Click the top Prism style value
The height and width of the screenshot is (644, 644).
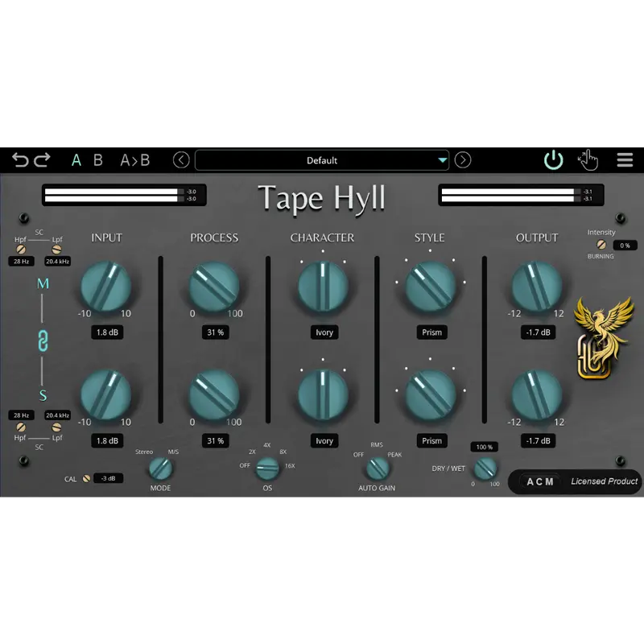pos(431,332)
